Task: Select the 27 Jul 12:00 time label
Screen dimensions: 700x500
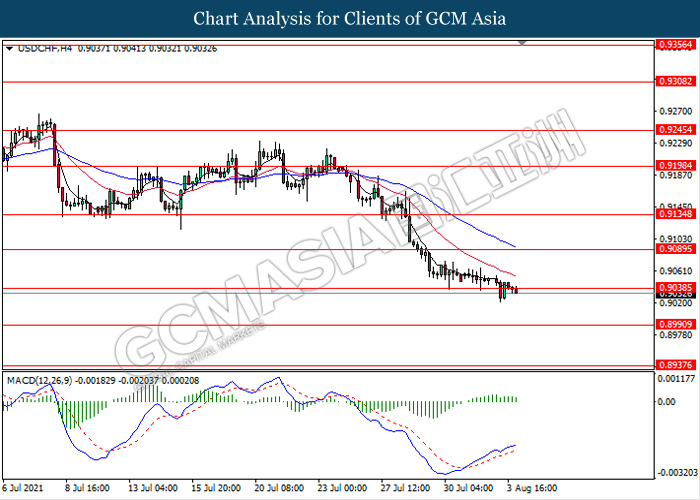Action: click(x=404, y=487)
